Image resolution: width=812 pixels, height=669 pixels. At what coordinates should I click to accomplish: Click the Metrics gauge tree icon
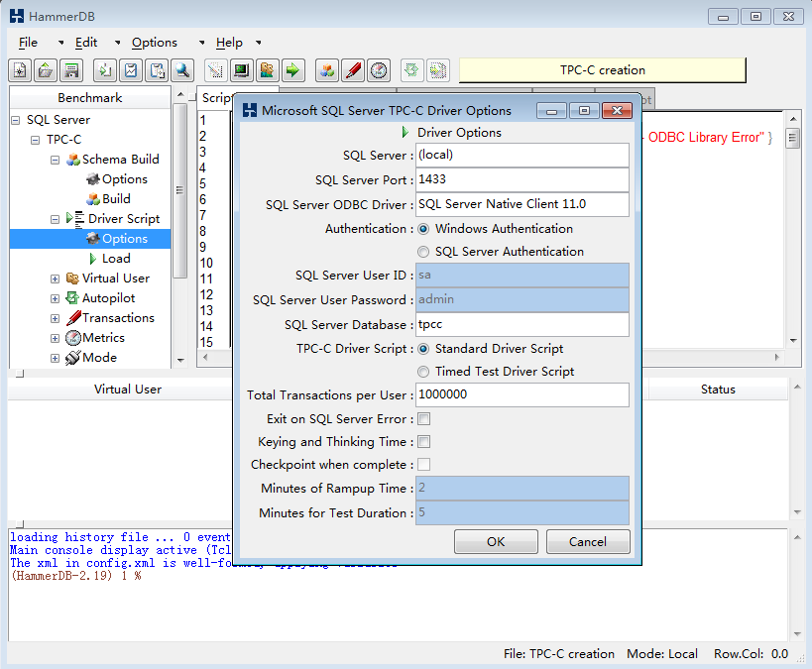point(73,338)
